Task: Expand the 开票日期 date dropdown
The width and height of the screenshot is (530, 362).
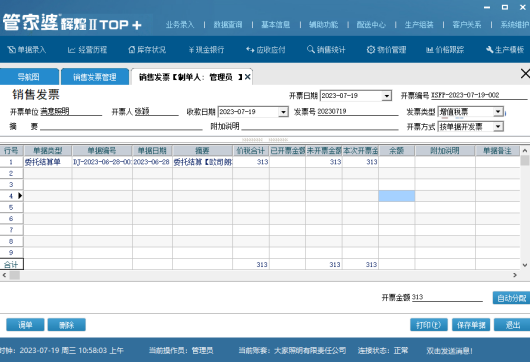Action: [386, 96]
